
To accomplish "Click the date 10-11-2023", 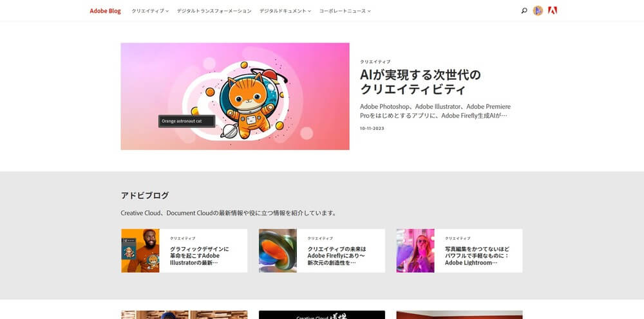I will pyautogui.click(x=372, y=129).
